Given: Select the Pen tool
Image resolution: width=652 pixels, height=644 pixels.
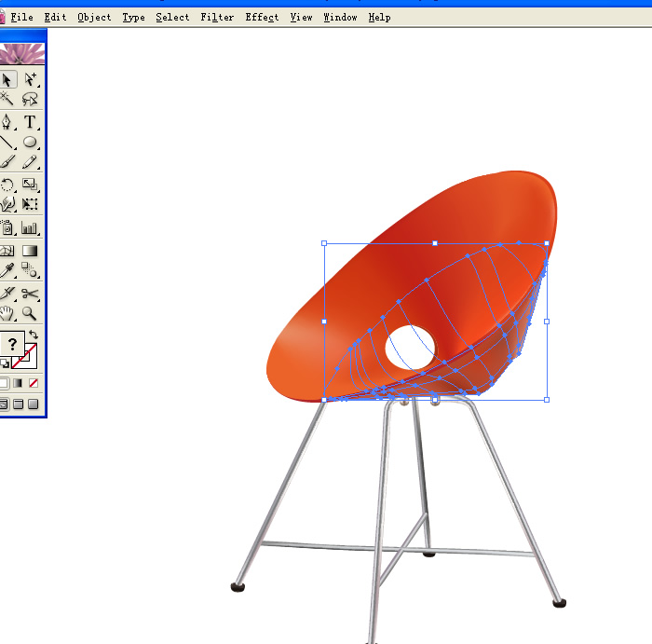Looking at the screenshot, I should click(7, 122).
